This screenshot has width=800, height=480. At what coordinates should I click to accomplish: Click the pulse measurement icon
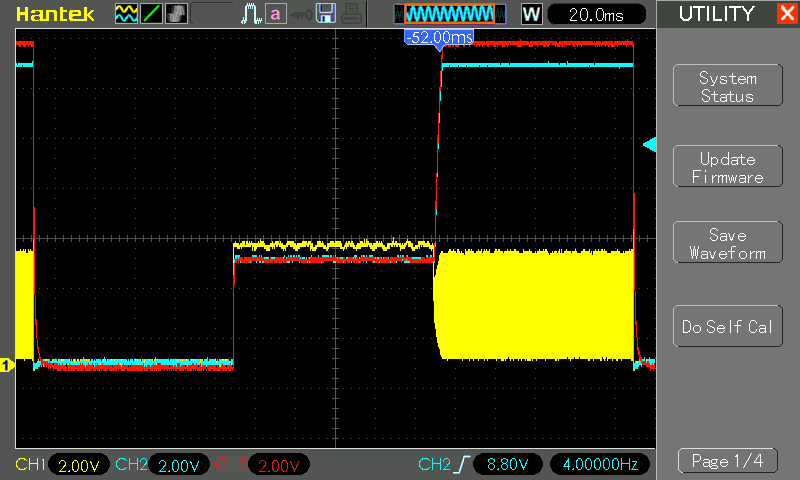point(250,14)
